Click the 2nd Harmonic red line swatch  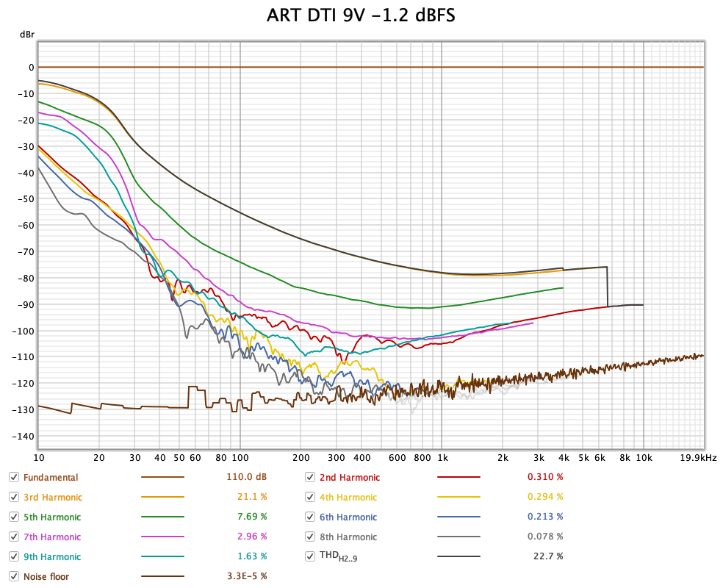(x=458, y=477)
